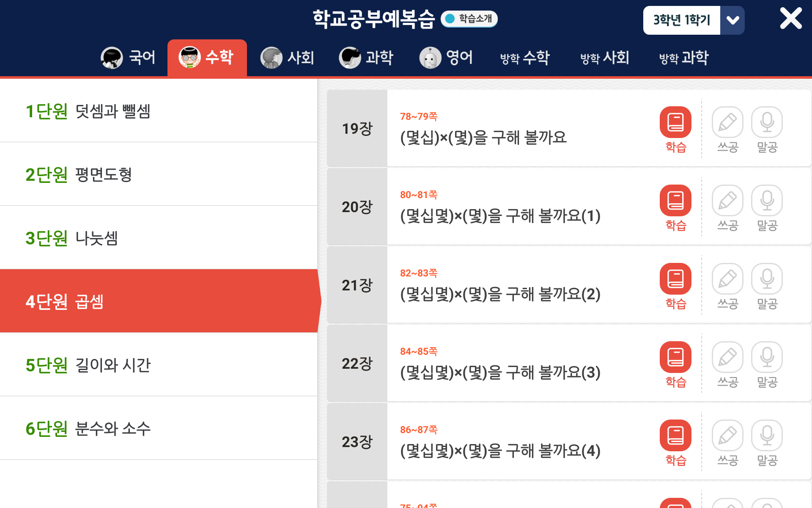Open the 학습 book icon for 21장
This screenshot has height=508, width=812.
(675, 279)
